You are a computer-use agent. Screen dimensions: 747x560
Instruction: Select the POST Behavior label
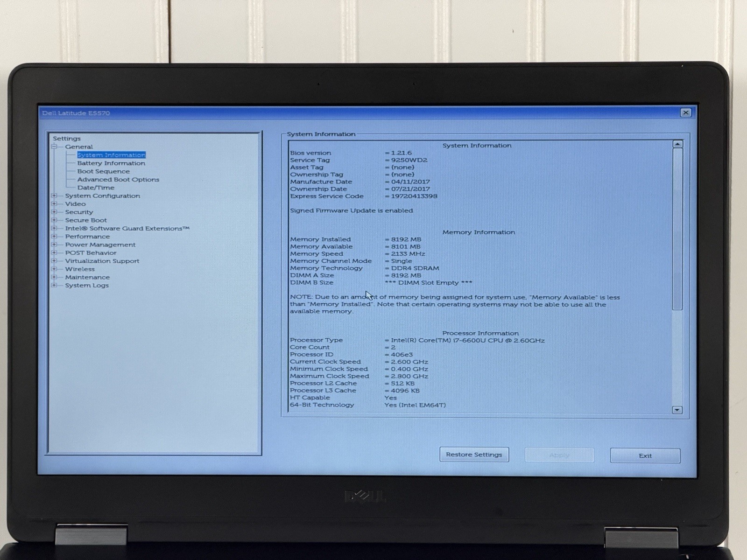coord(91,253)
